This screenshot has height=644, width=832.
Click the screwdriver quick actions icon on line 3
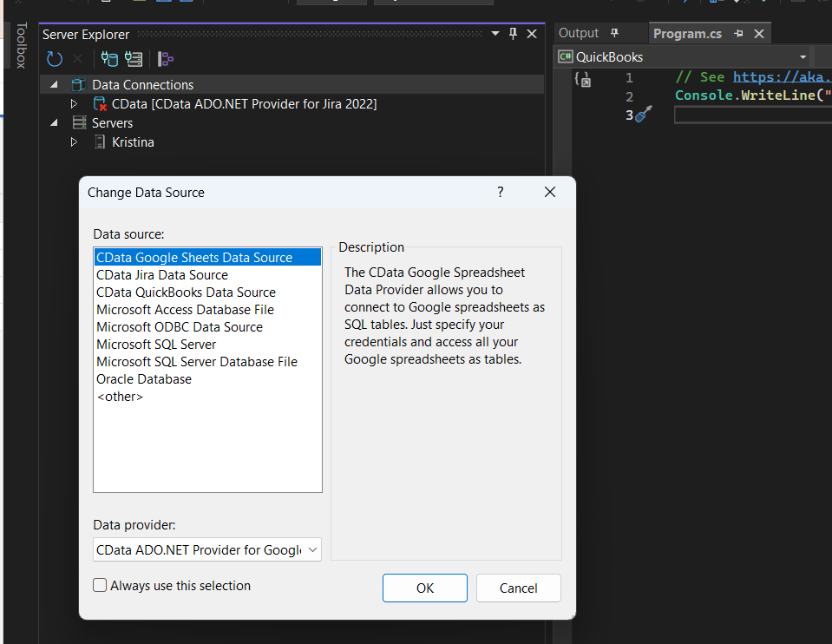pyautogui.click(x=644, y=115)
